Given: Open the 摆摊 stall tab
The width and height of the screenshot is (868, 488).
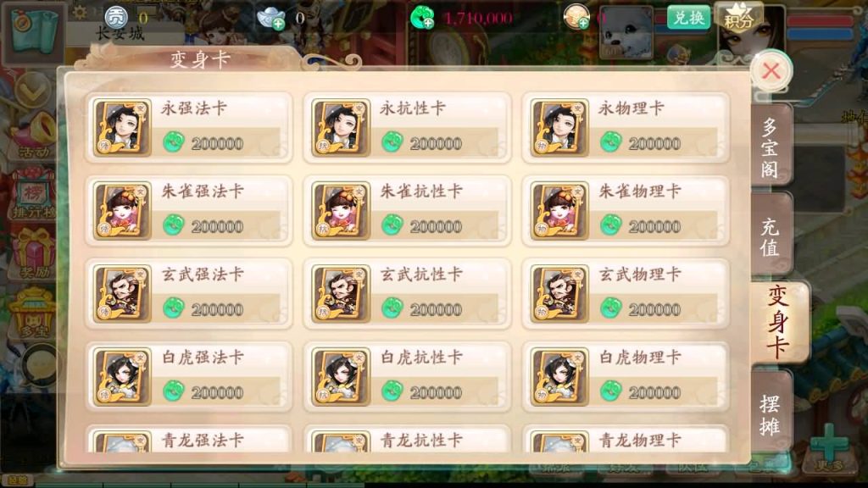Looking at the screenshot, I should pos(771,415).
